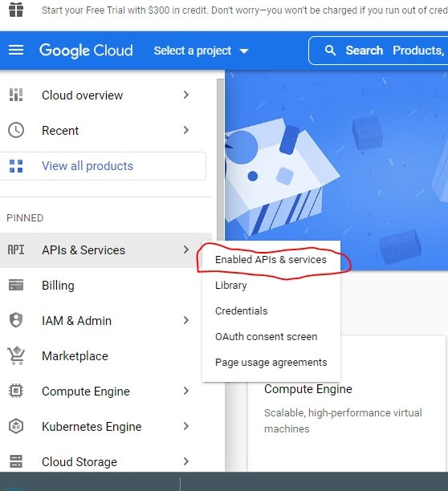Open Marketplace in the sidebar

[x=106, y=356]
